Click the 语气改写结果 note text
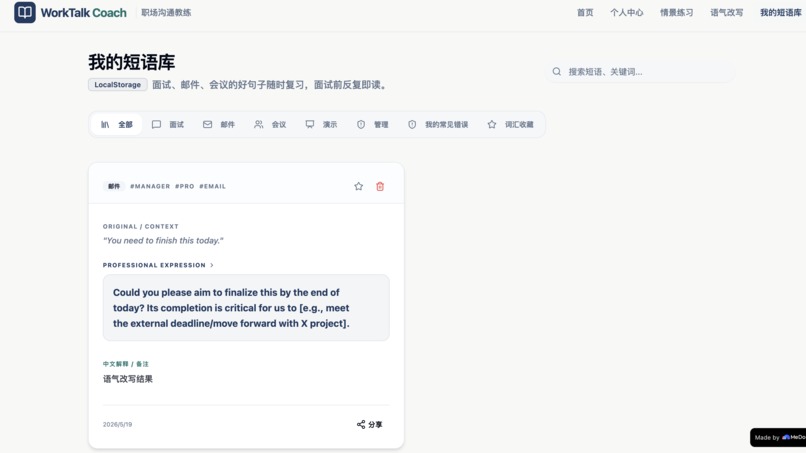The height and width of the screenshot is (453, 806). pos(128,379)
